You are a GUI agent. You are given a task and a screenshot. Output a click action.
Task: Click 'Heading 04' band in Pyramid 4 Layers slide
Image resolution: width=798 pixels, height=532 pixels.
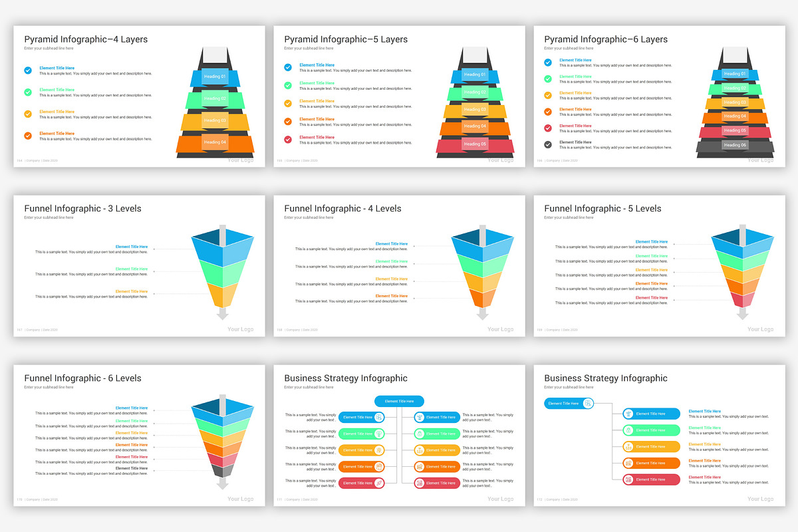click(215, 142)
